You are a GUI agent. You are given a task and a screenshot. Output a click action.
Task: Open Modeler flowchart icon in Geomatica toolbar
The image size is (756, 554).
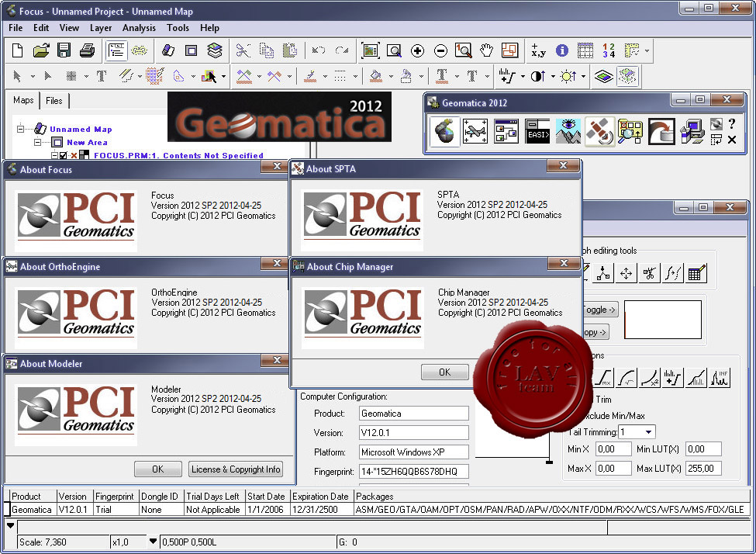pyautogui.click(x=506, y=131)
